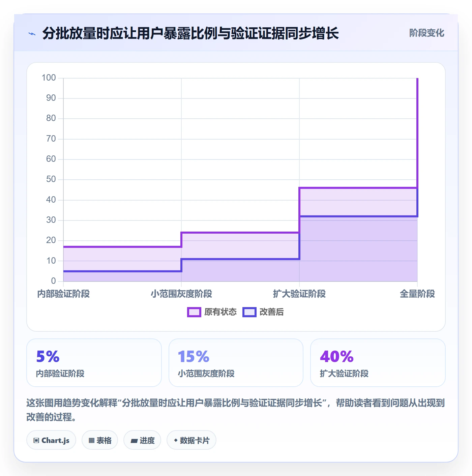Select the 数据卡片 tag

coord(191,440)
